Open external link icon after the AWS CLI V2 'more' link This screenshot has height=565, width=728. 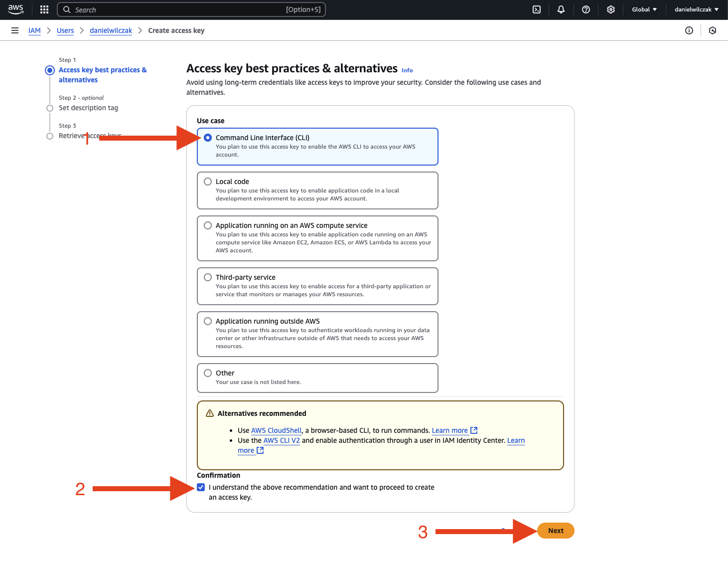tap(260, 450)
